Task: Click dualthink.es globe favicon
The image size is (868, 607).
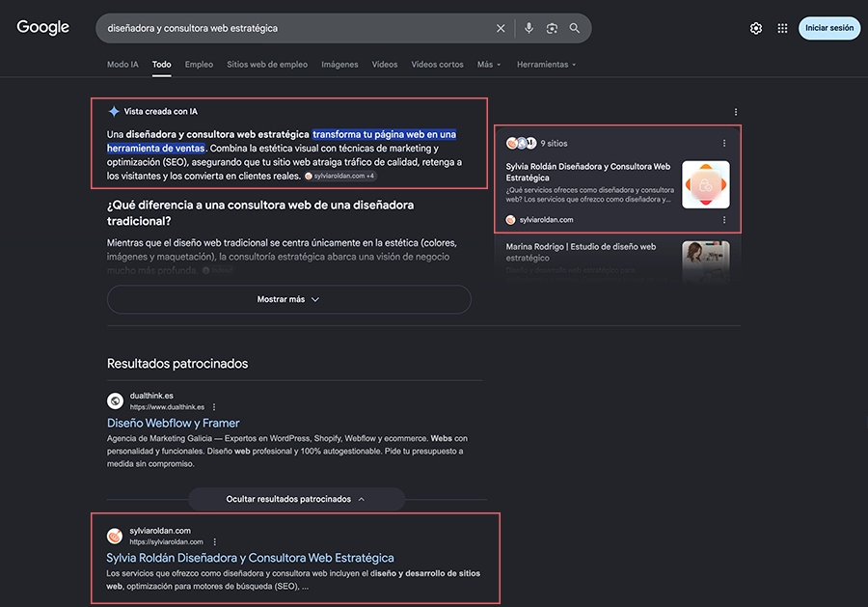Action: click(x=115, y=400)
